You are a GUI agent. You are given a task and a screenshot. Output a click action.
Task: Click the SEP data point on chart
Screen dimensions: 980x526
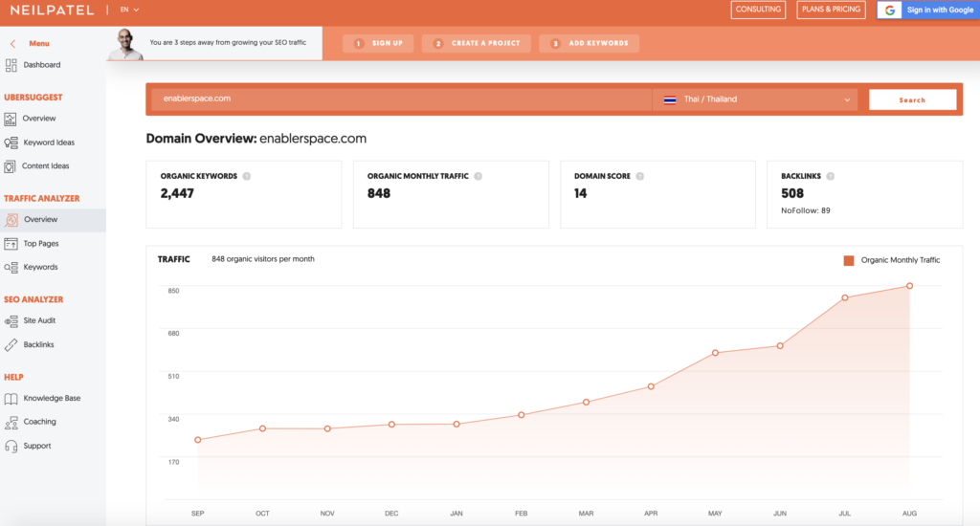198,440
